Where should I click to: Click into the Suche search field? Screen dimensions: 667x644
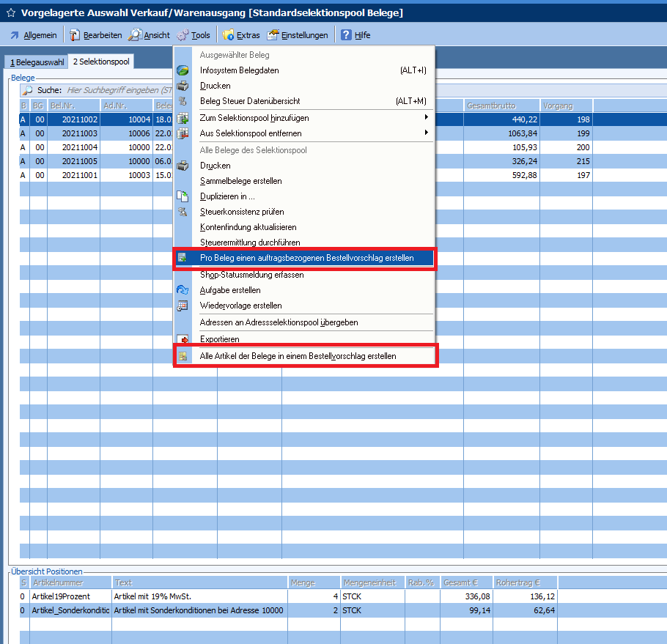pos(117,90)
